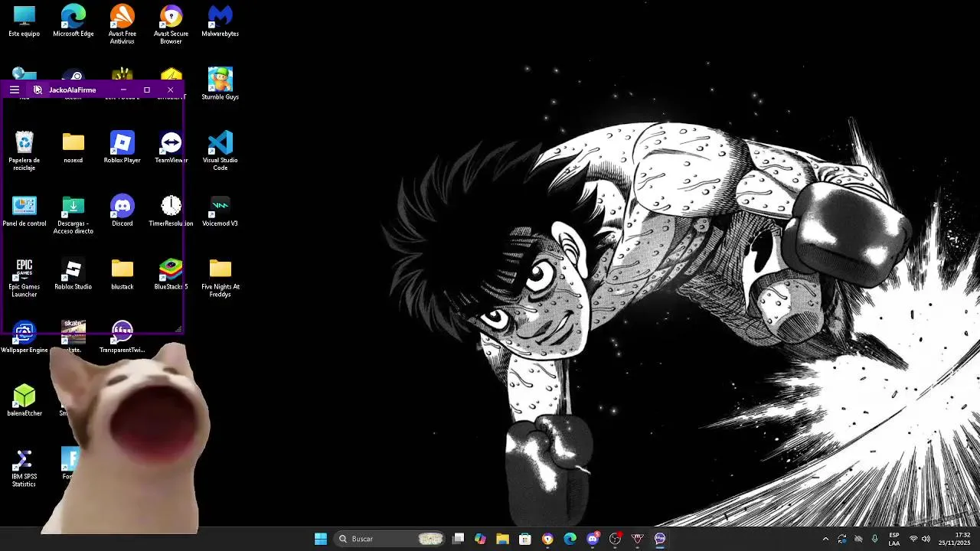The width and height of the screenshot is (980, 551).
Task: Open the Windows Start menu
Action: (x=321, y=539)
